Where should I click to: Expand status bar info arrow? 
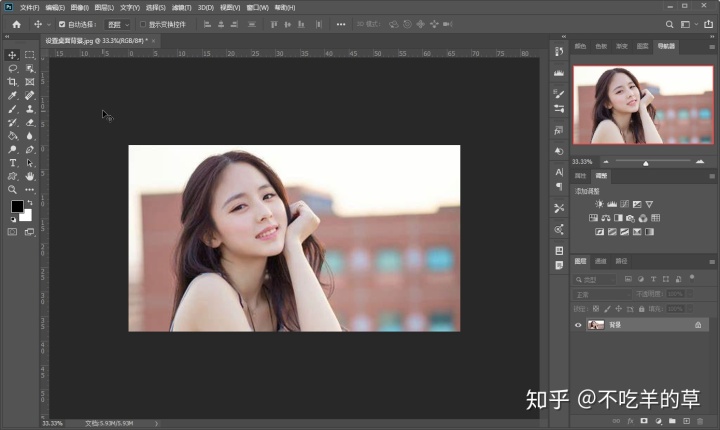[x=157, y=424]
